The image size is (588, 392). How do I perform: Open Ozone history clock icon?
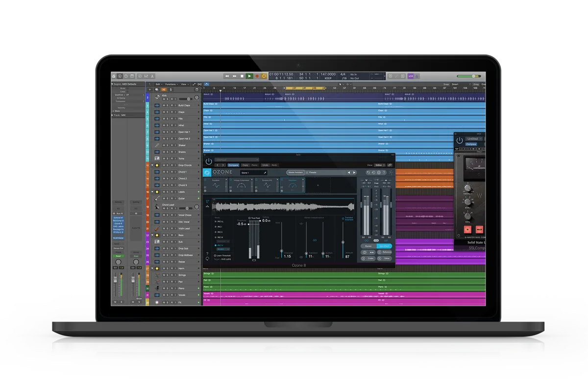[x=373, y=172]
